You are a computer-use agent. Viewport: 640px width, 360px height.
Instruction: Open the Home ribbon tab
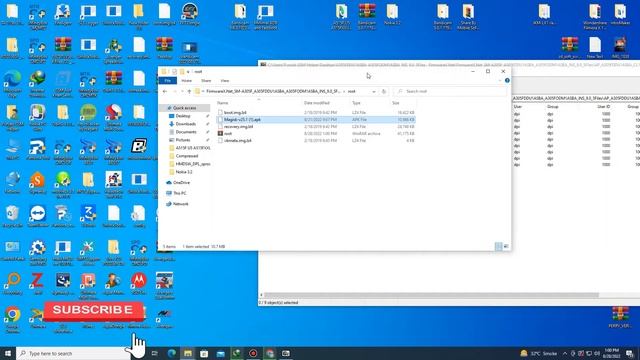pos(187,80)
